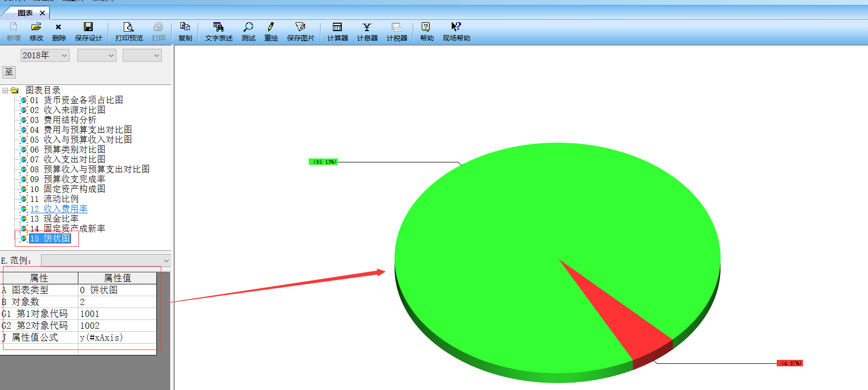Click the red 4.87% legend label
Image resolution: width=868 pixels, height=390 pixels.
click(790, 363)
